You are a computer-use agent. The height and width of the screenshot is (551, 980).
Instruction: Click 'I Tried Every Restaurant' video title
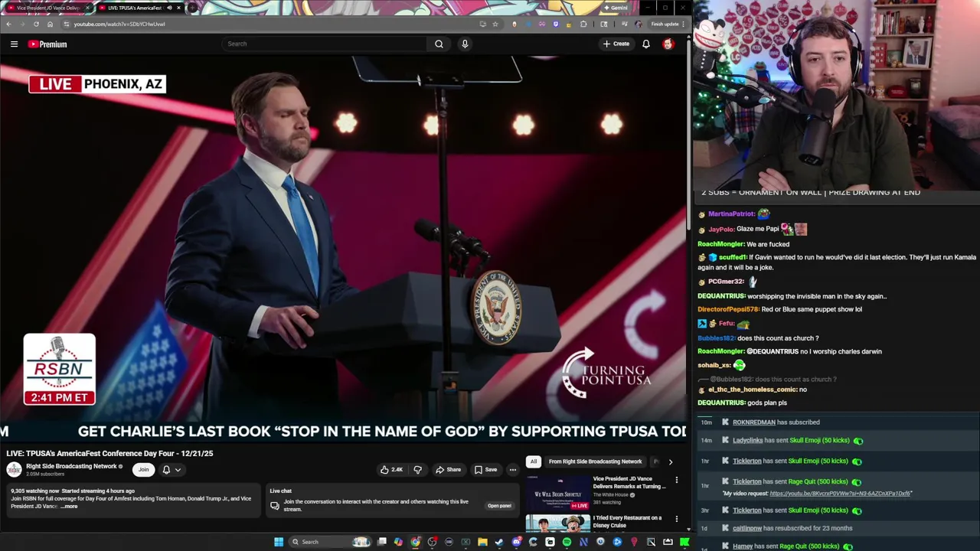627,522
